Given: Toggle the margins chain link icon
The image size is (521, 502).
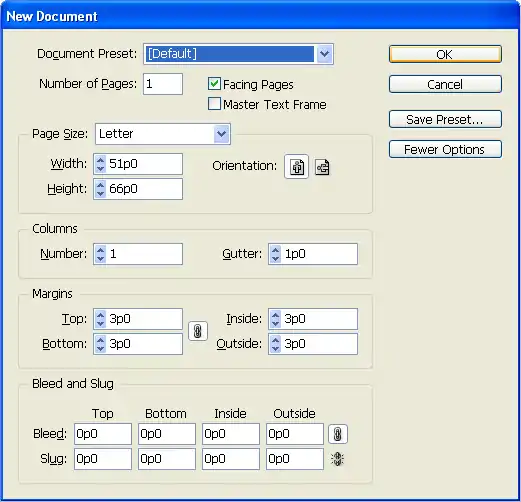Looking at the screenshot, I should pos(198,331).
